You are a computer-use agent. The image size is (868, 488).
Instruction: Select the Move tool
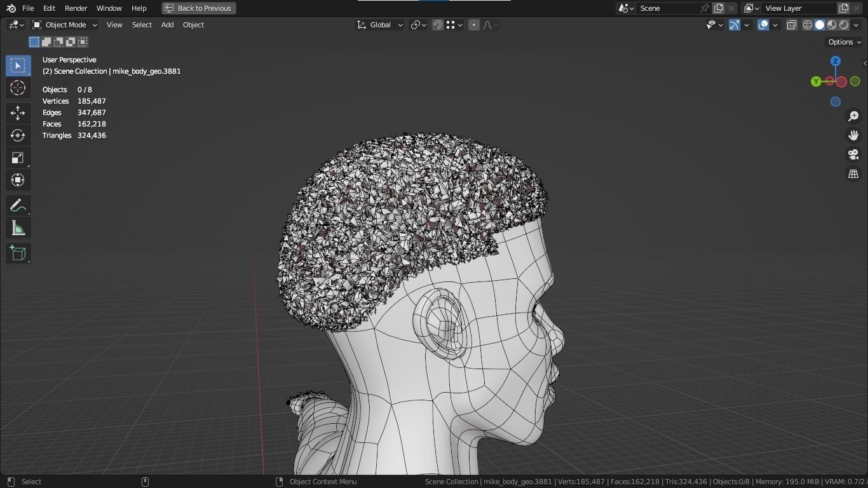(18, 113)
